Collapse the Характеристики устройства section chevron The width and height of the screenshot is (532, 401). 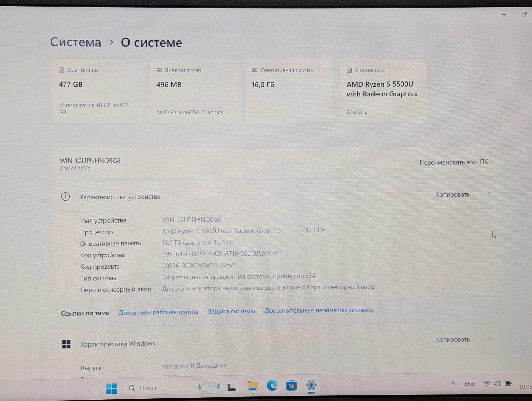click(x=490, y=194)
